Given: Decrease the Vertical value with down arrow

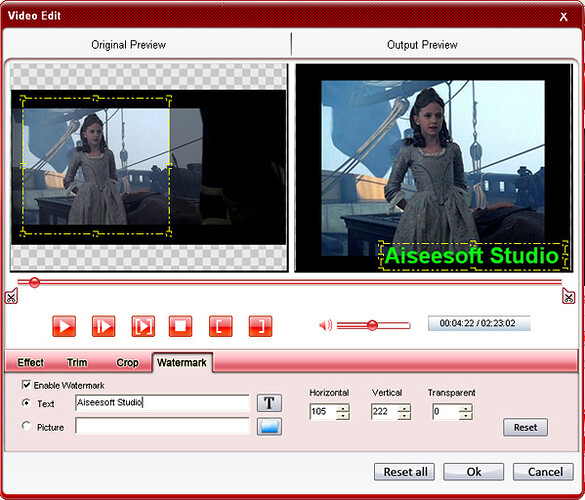Looking at the screenshot, I should click(x=404, y=416).
